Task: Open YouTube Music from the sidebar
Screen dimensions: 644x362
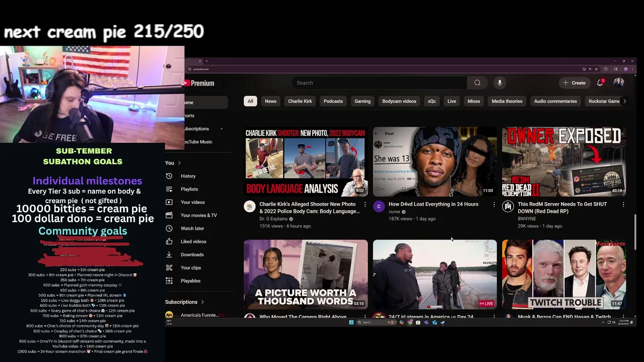Action: [199, 142]
